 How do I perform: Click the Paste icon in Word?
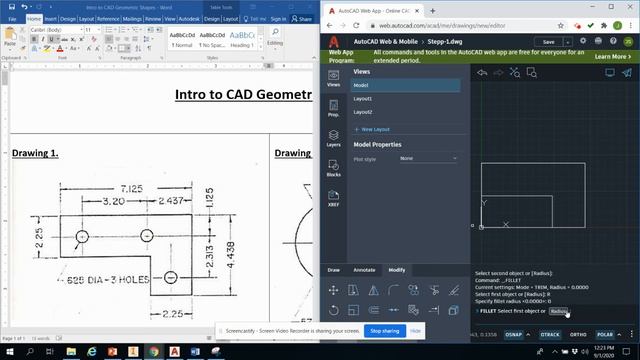(x=10, y=37)
